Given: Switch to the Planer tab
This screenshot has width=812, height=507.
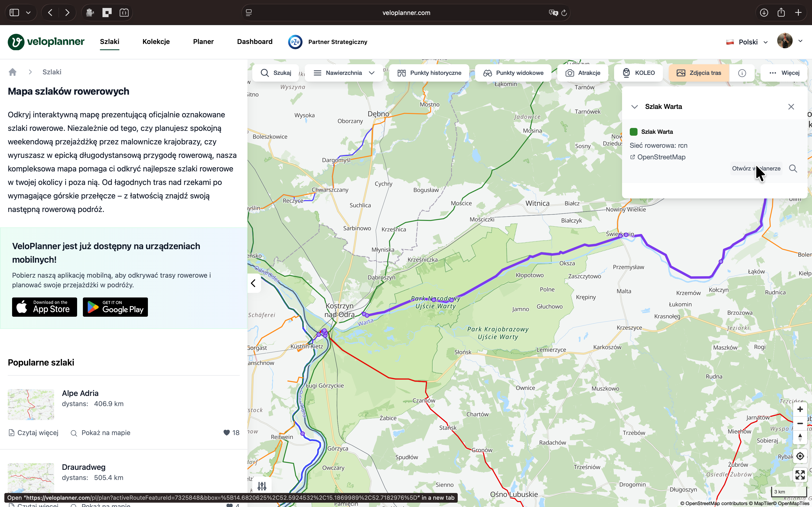Looking at the screenshot, I should 203,42.
